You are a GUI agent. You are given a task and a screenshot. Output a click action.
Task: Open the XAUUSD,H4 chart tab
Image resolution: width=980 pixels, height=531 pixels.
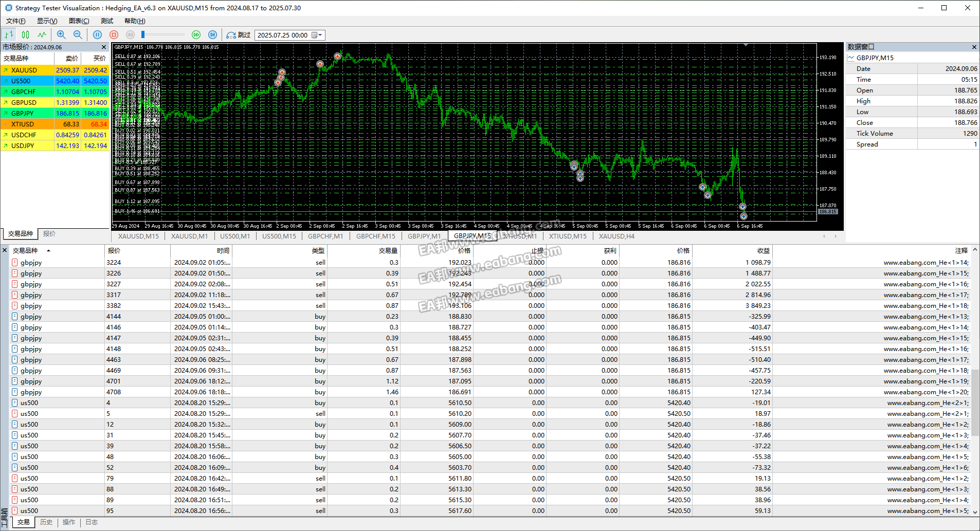point(616,236)
